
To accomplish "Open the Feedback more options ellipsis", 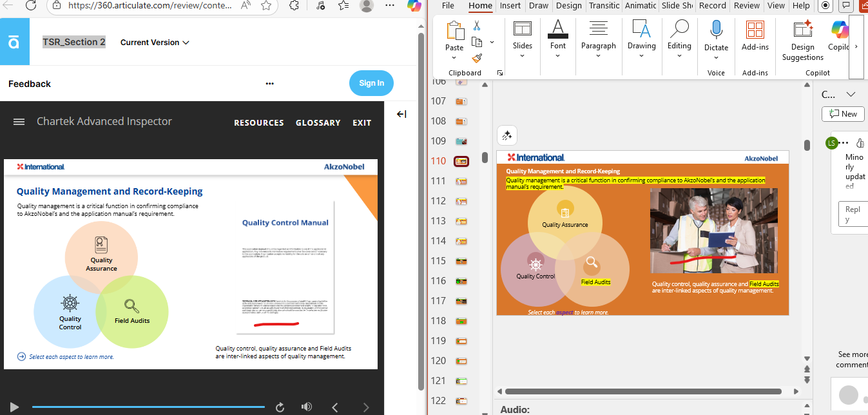I will pos(269,84).
